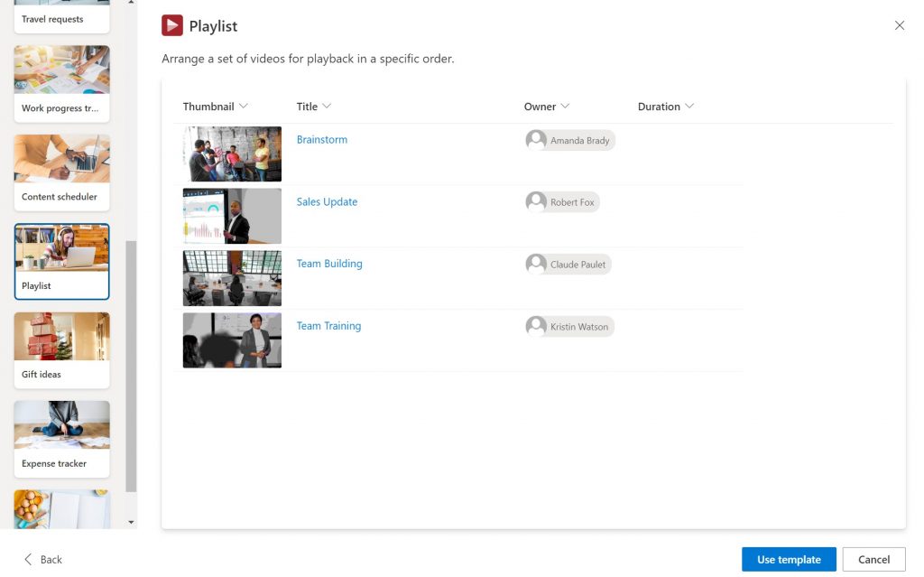Open the Team Building video link
The width and height of the screenshot is (924, 577).
coord(329,263)
